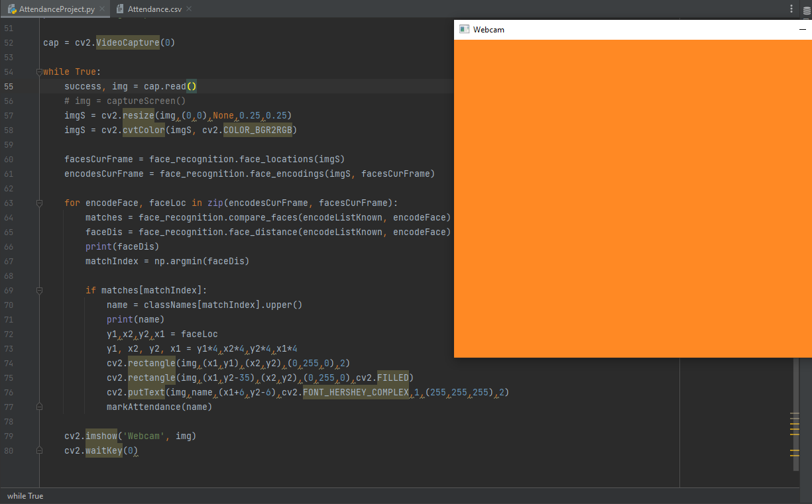Close the Attendance.csv tab

pyautogui.click(x=188, y=9)
